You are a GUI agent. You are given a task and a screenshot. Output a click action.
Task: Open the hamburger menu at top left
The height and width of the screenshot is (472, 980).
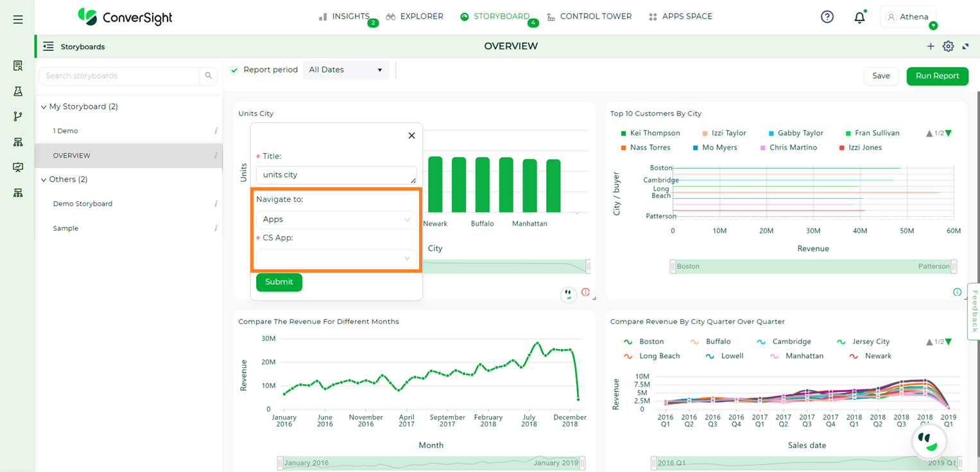click(x=18, y=20)
